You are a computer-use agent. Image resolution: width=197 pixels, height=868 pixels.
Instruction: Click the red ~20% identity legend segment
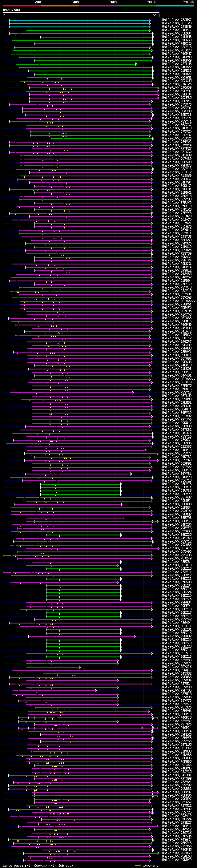pyautogui.click(x=22, y=6)
